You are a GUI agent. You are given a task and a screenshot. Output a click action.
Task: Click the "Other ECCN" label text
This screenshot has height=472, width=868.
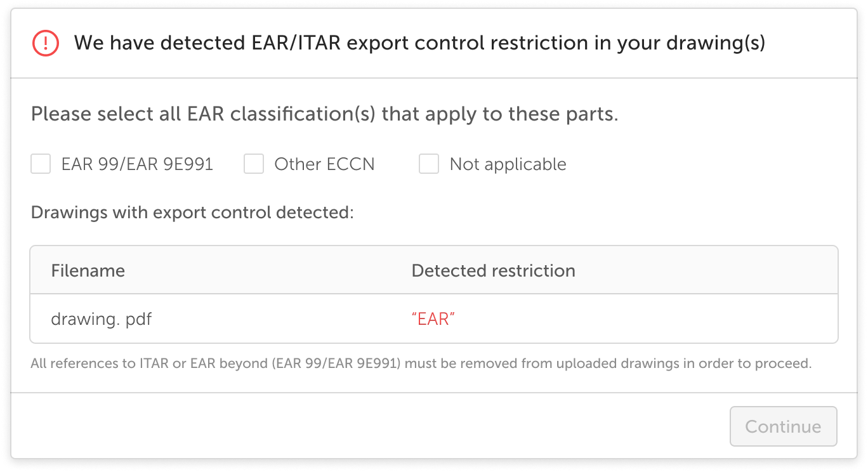tap(324, 164)
